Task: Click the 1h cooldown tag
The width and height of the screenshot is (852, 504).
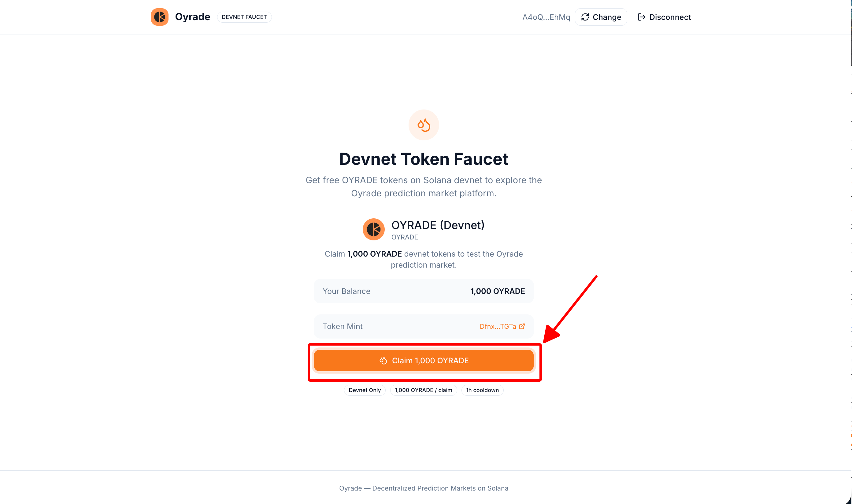Action: click(482, 390)
